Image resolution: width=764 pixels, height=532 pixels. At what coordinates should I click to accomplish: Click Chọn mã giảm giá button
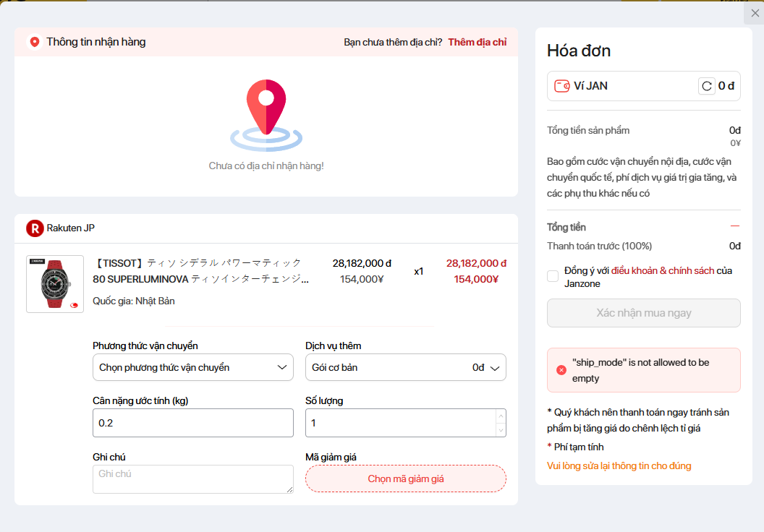[x=405, y=479]
